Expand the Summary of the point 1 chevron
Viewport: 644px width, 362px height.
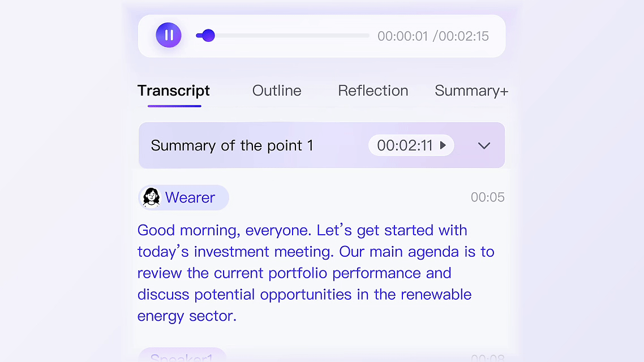(x=484, y=146)
